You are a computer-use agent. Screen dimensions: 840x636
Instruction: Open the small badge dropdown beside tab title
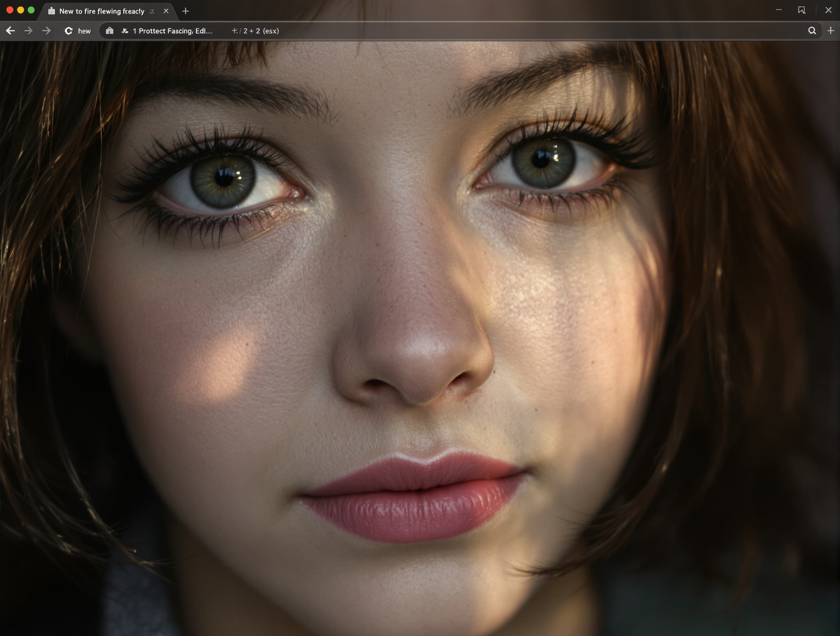[152, 11]
